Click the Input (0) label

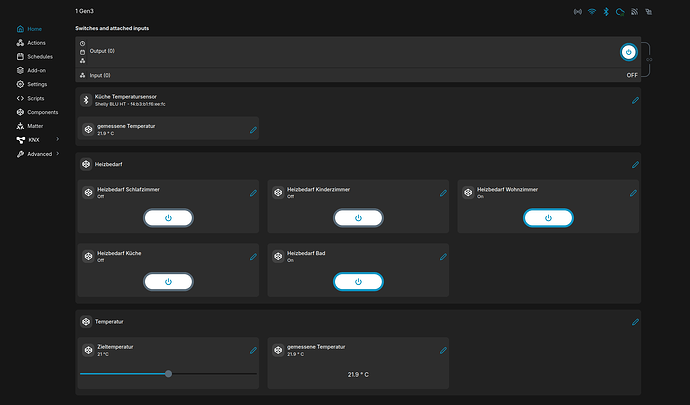pyautogui.click(x=100, y=75)
